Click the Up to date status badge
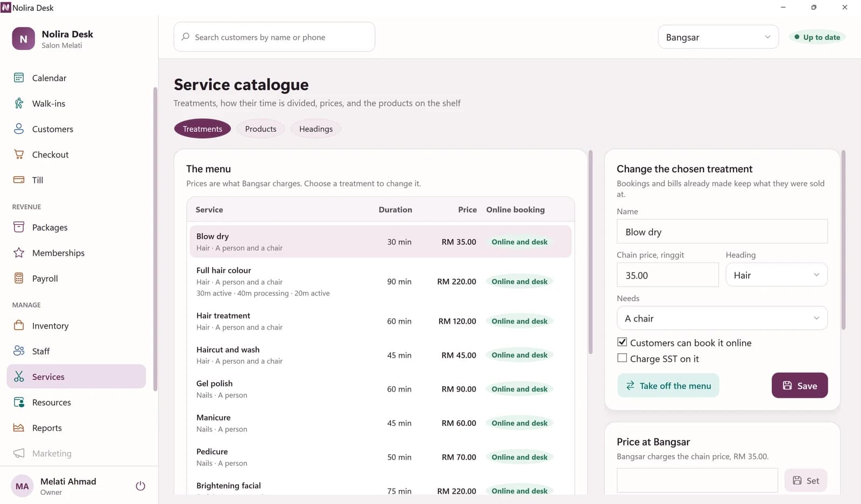 817,37
